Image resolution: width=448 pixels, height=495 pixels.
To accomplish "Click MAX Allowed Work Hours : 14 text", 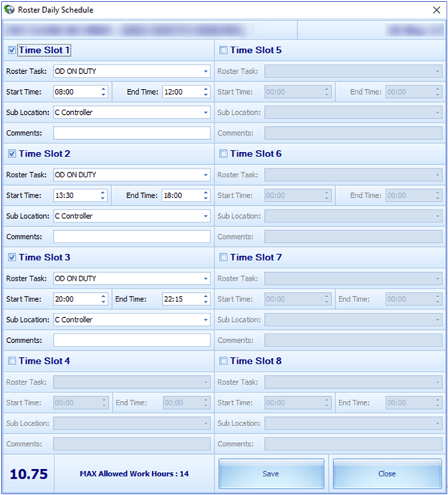I will [134, 474].
